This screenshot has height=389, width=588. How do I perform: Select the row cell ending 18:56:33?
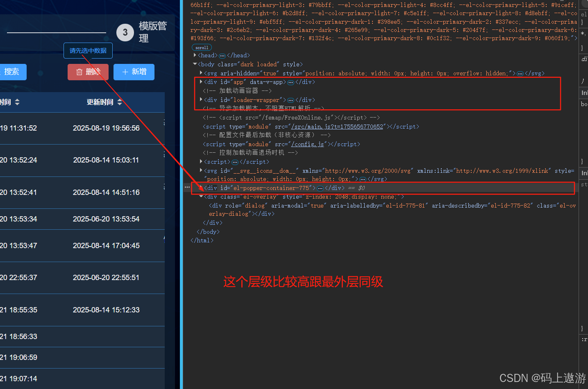(x=18, y=337)
